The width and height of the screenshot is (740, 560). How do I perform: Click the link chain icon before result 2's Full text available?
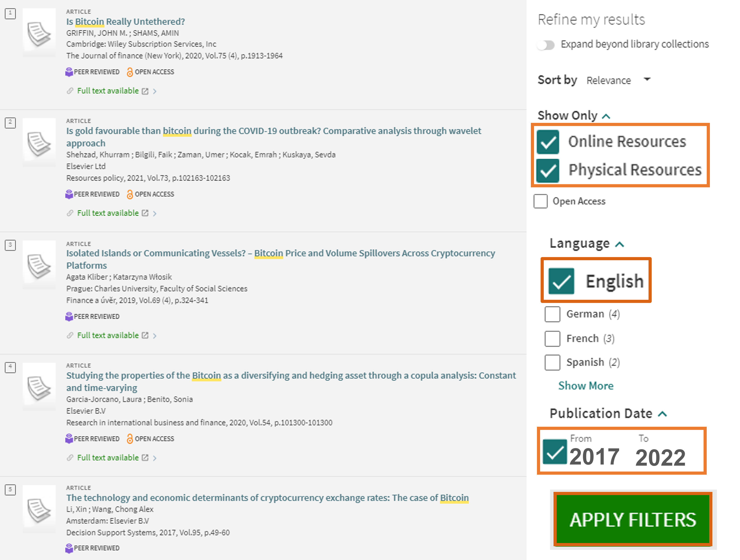70,213
